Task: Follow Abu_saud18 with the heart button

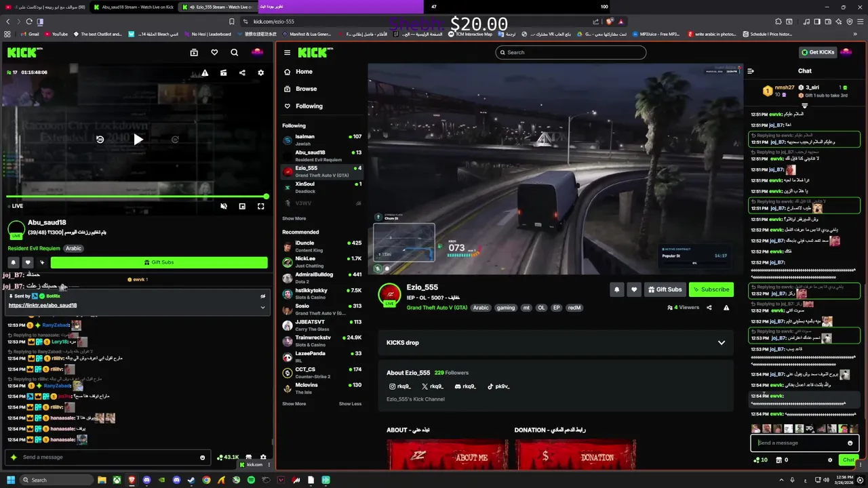Action: click(x=28, y=262)
